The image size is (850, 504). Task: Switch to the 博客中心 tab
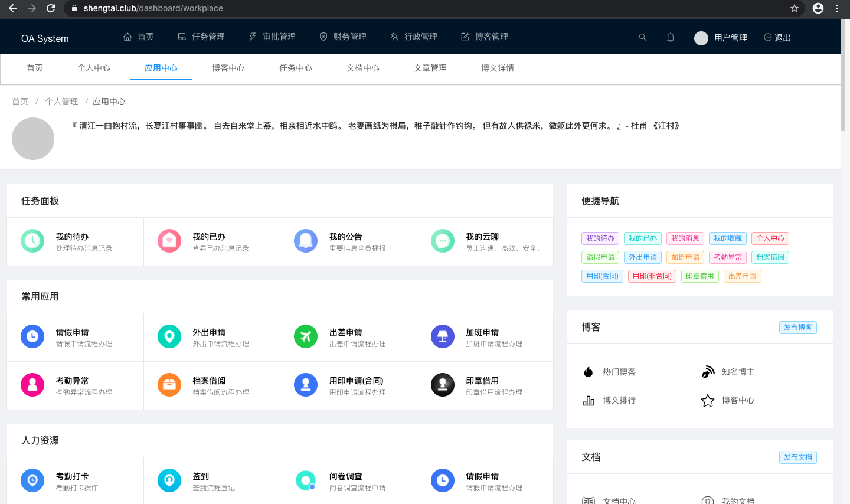[x=228, y=68]
